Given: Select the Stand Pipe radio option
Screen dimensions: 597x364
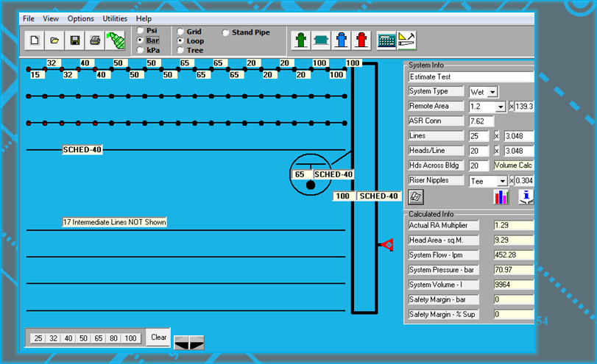Looking at the screenshot, I should [226, 32].
